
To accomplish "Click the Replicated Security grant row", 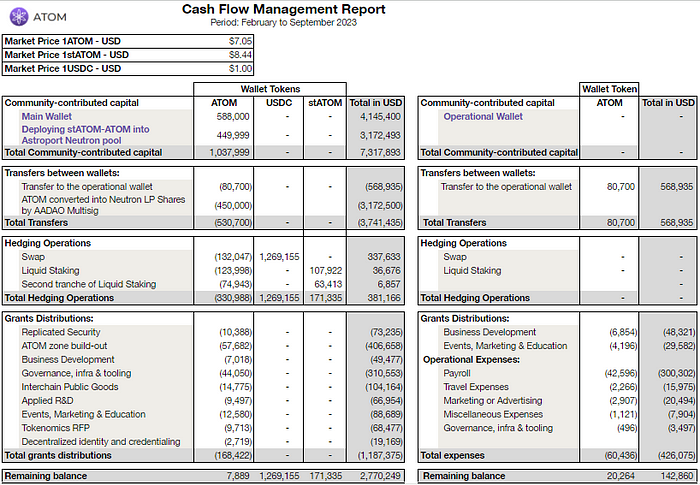I will click(x=61, y=332).
